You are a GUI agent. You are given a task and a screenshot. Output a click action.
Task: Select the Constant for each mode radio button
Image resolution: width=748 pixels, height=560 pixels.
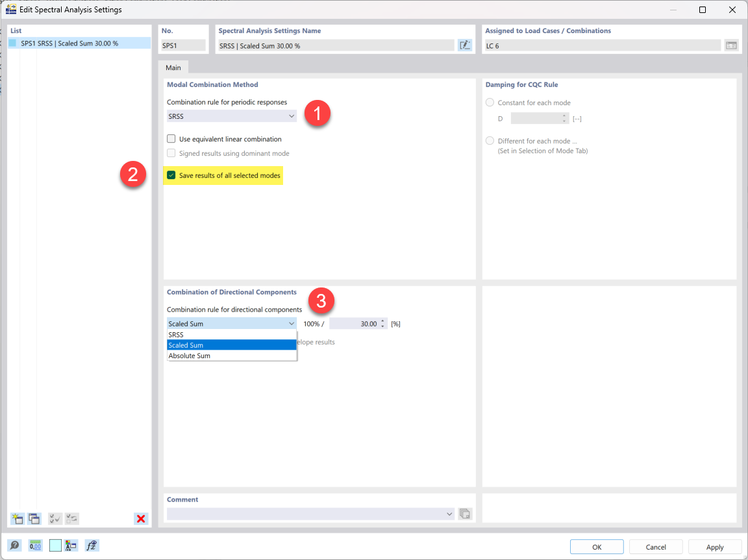489,102
